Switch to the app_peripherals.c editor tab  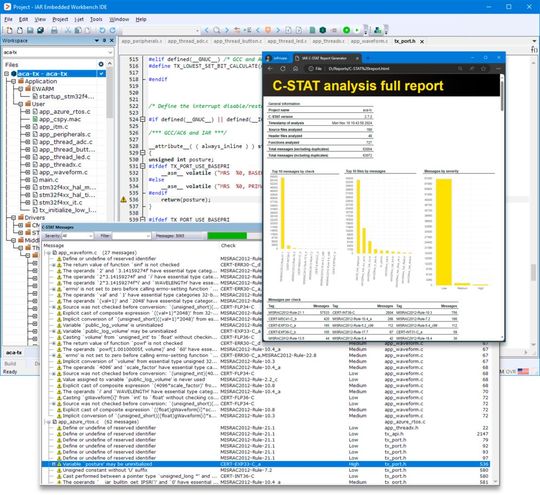click(x=141, y=41)
